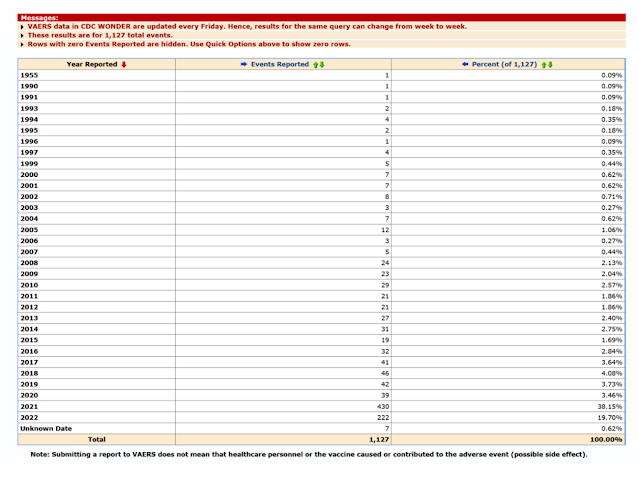This screenshot has width=639, height=478.
Task: Click the Year Reported column header
Action: pyautogui.click(x=92, y=64)
